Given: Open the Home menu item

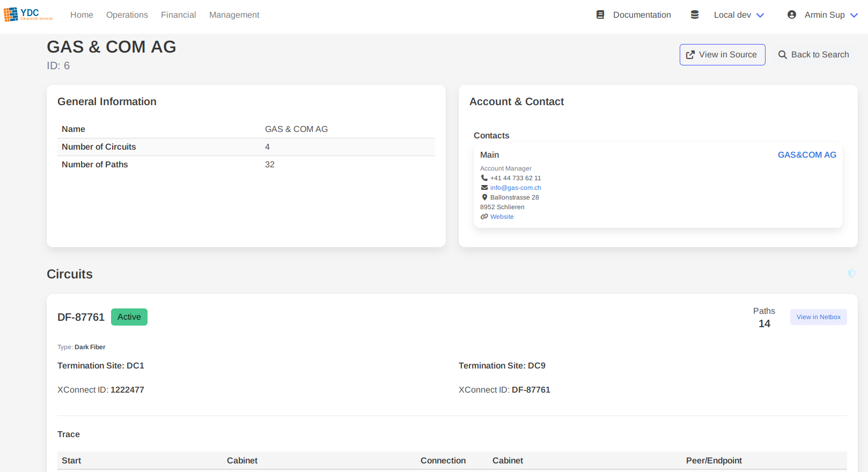Looking at the screenshot, I should pos(82,15).
